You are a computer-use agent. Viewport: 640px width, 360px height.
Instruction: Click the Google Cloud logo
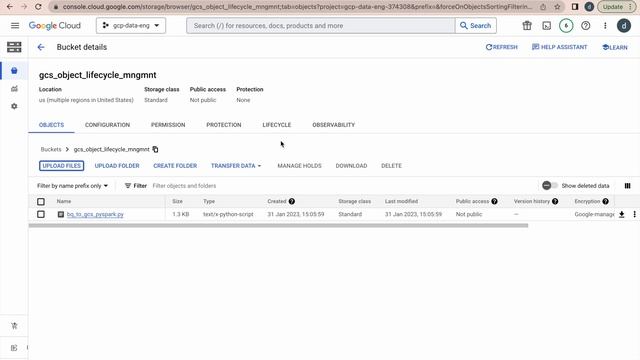coord(55,26)
